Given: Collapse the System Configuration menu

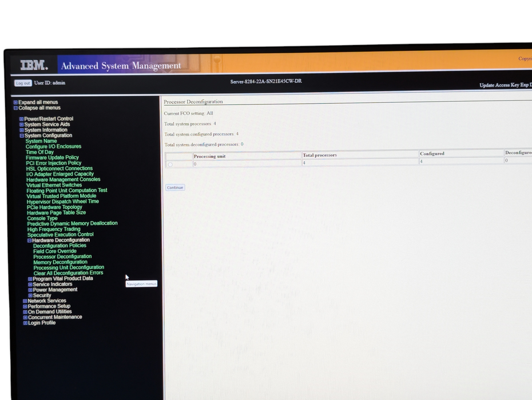Looking at the screenshot, I should point(22,135).
